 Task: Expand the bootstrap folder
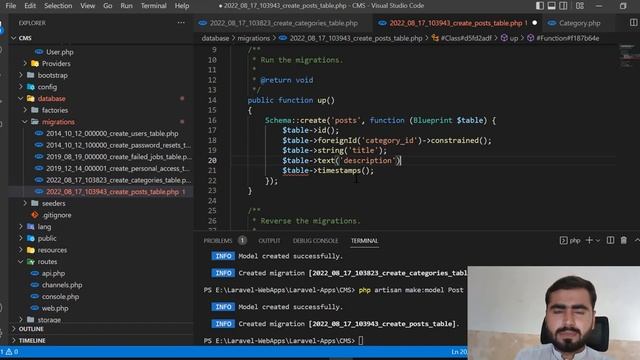click(53, 75)
